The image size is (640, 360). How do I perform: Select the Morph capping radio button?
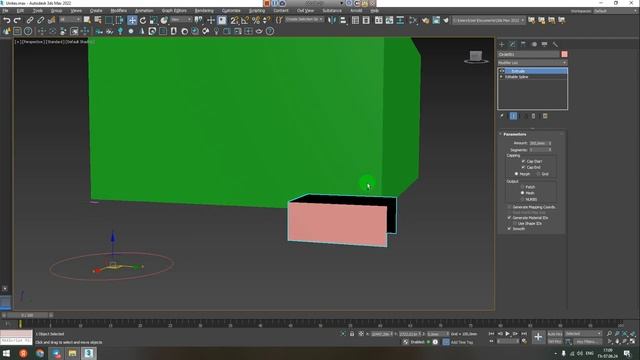click(x=516, y=174)
